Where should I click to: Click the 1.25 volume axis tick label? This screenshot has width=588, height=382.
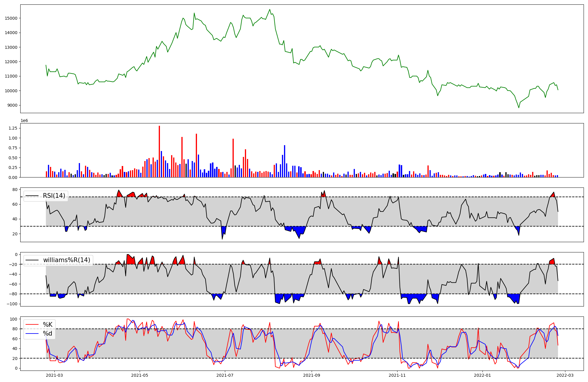[x=13, y=128]
